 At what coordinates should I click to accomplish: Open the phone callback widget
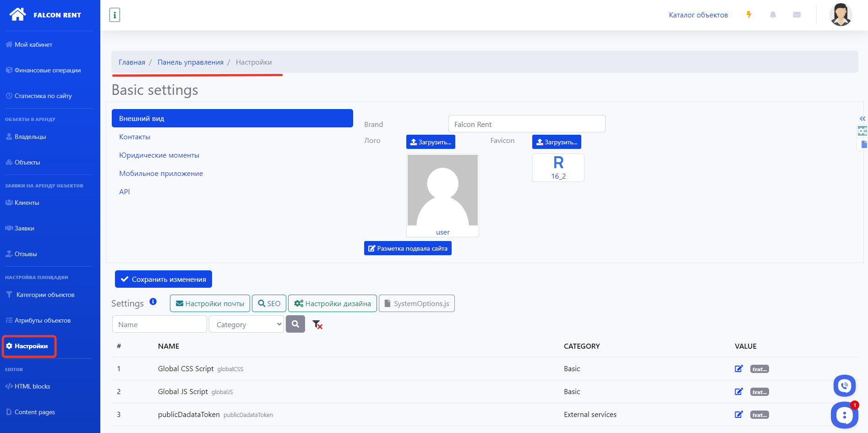point(844,386)
